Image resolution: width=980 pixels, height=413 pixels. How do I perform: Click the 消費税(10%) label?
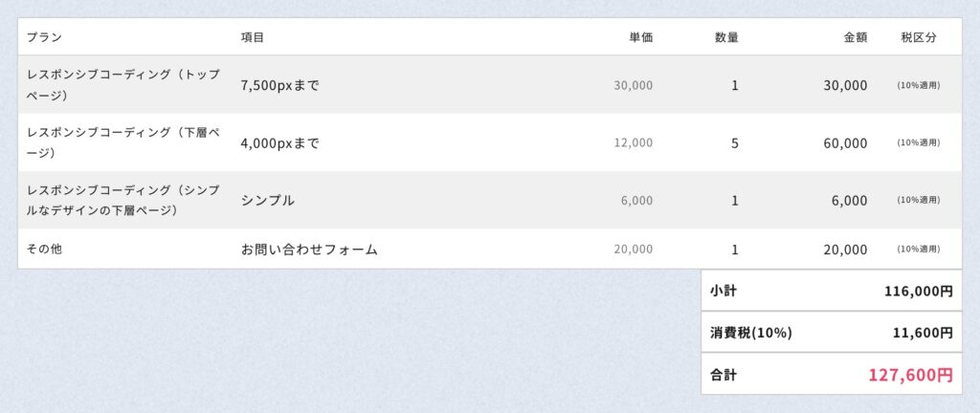coord(751,333)
